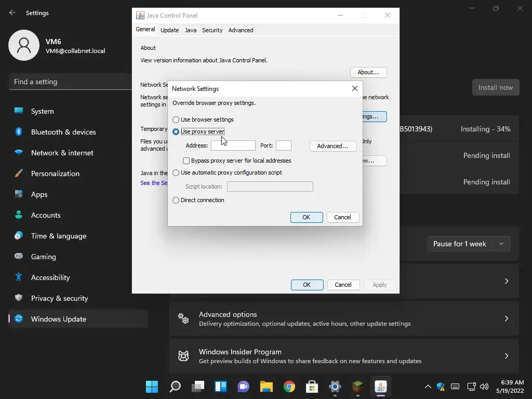Open the Advanced tab in Java Control Panel
This screenshot has width=532, height=399.
coord(241,30)
